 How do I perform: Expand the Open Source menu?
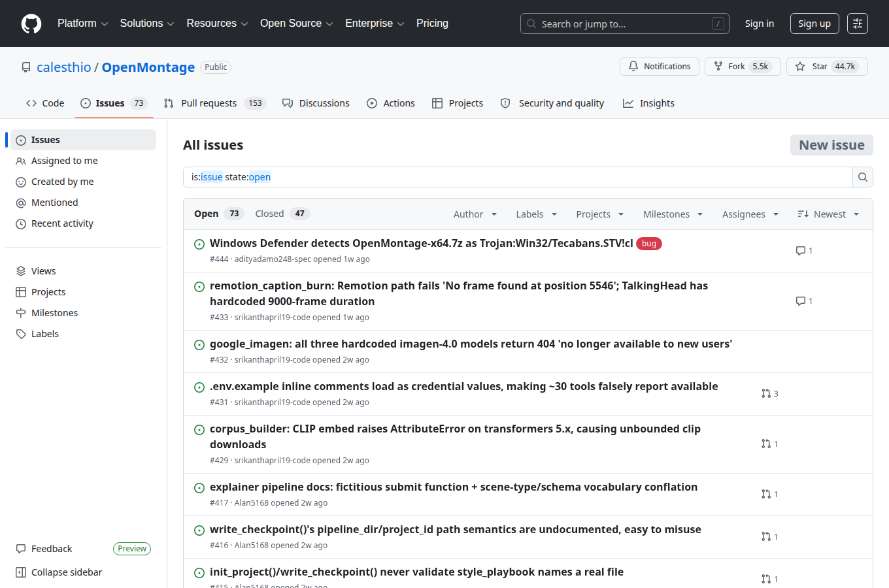point(296,24)
